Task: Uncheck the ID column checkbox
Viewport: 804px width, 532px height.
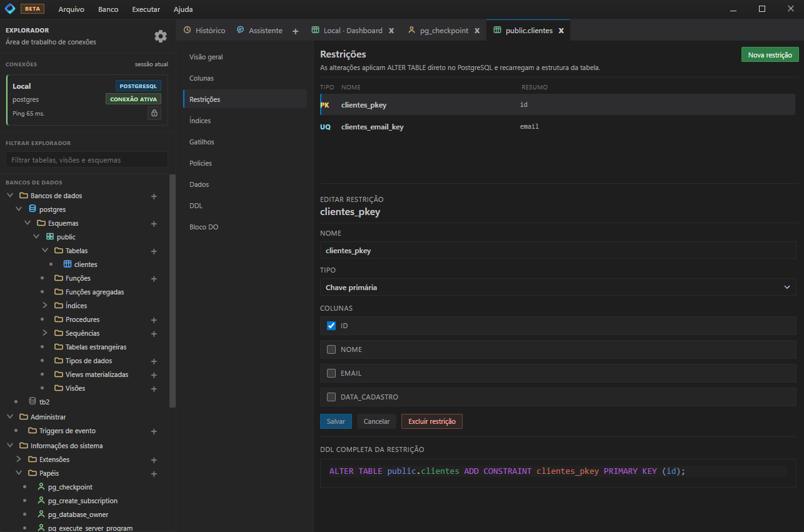Action: (x=331, y=326)
